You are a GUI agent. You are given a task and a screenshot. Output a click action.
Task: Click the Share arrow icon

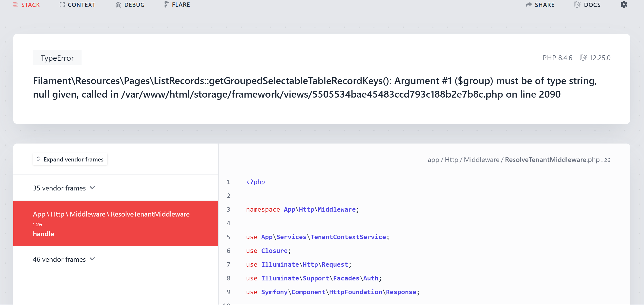(x=529, y=5)
